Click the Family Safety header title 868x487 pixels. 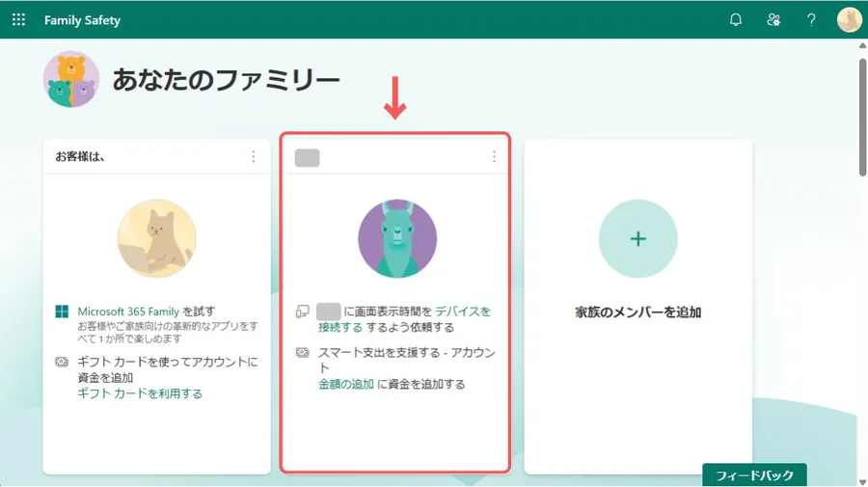pyautogui.click(x=82, y=20)
